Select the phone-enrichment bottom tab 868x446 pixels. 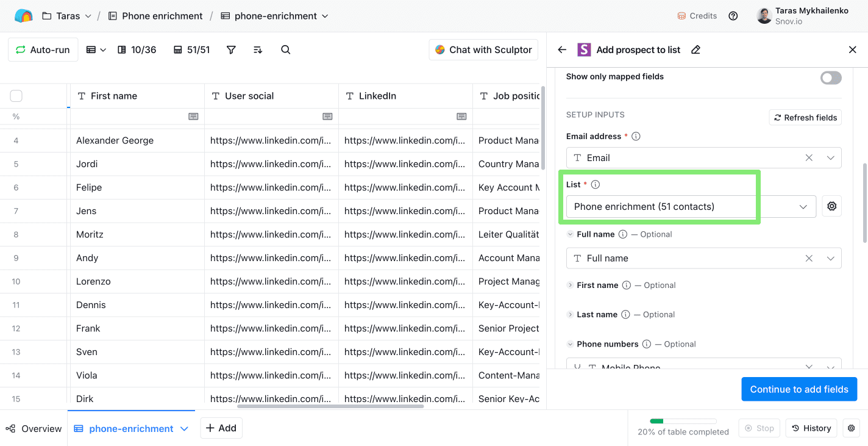(131, 429)
